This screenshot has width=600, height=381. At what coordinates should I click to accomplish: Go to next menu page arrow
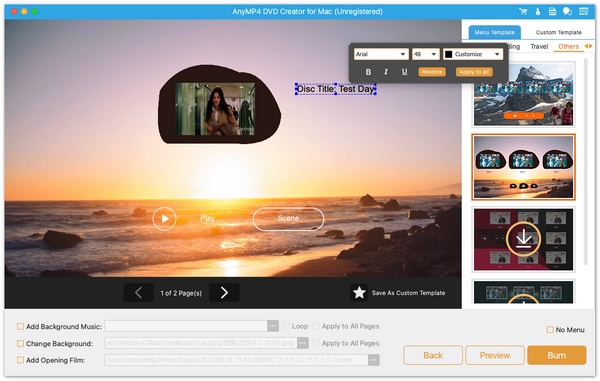click(x=224, y=293)
